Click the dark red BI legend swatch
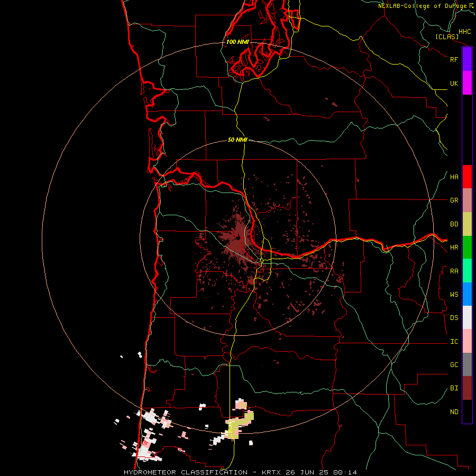 (x=467, y=388)
